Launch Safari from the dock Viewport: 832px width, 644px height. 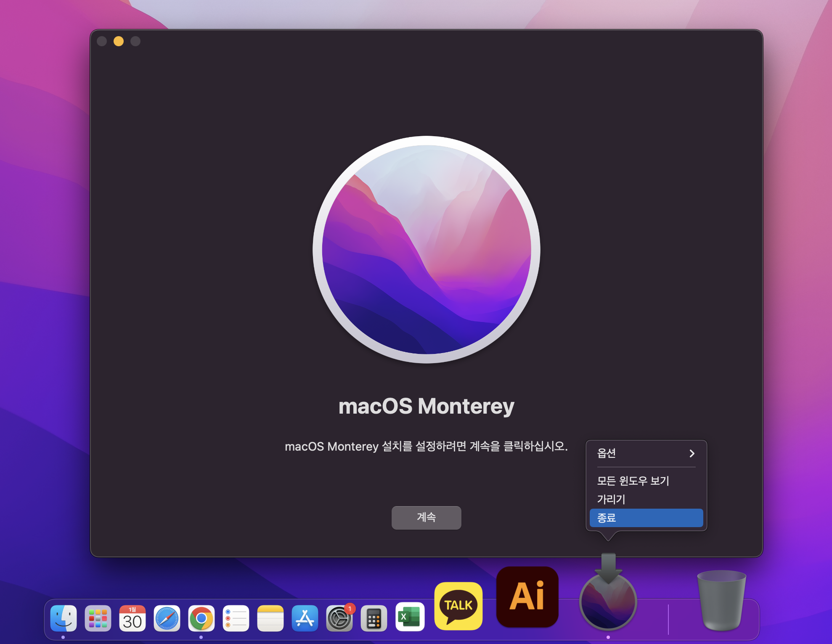(167, 618)
